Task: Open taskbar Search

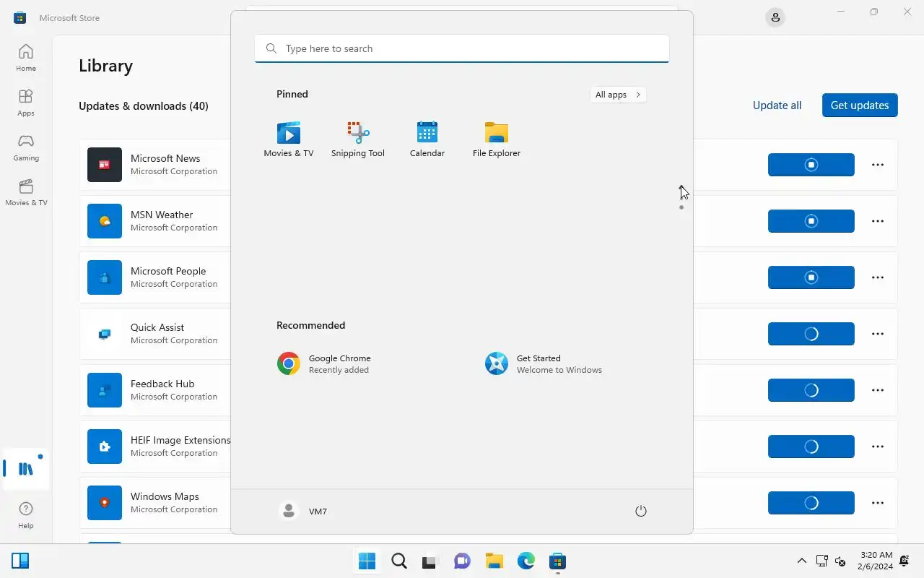Action: pyautogui.click(x=398, y=561)
